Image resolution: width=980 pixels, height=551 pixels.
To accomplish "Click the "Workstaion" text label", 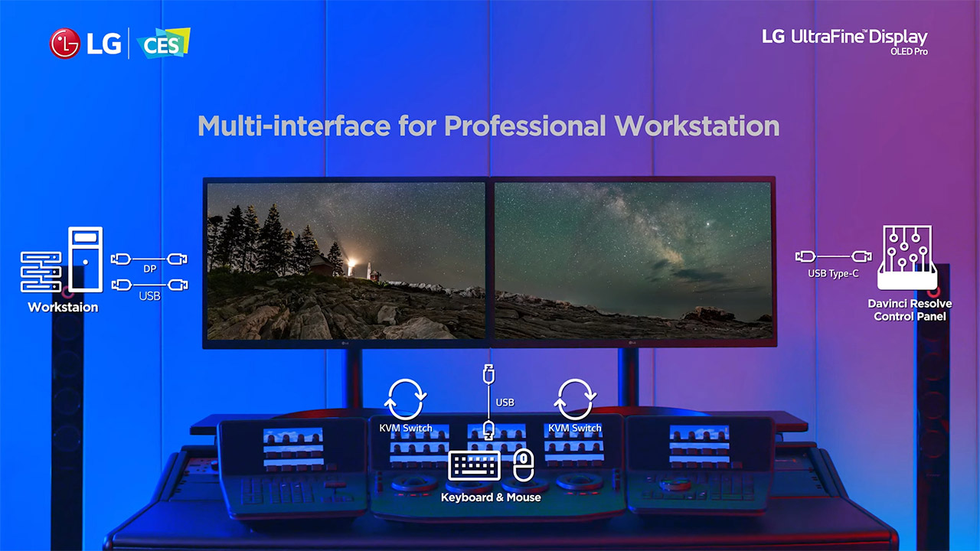I will tap(63, 308).
